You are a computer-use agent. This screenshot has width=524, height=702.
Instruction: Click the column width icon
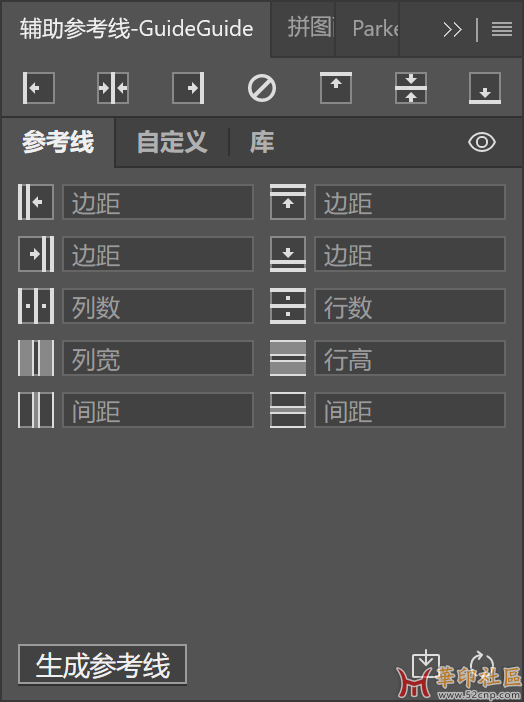36,358
